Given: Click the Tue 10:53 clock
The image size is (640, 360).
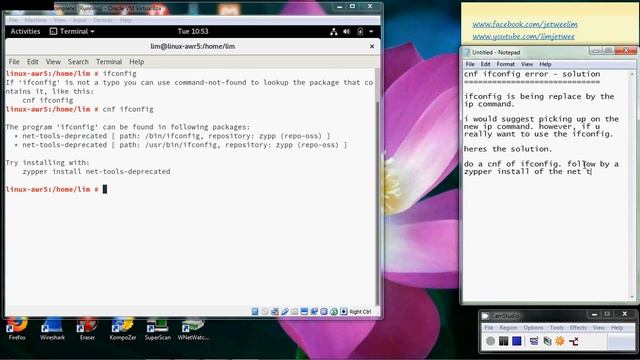Looking at the screenshot, I should coord(193,31).
